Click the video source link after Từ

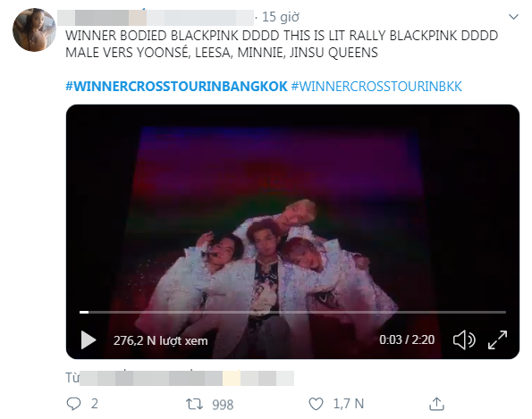click(187, 378)
